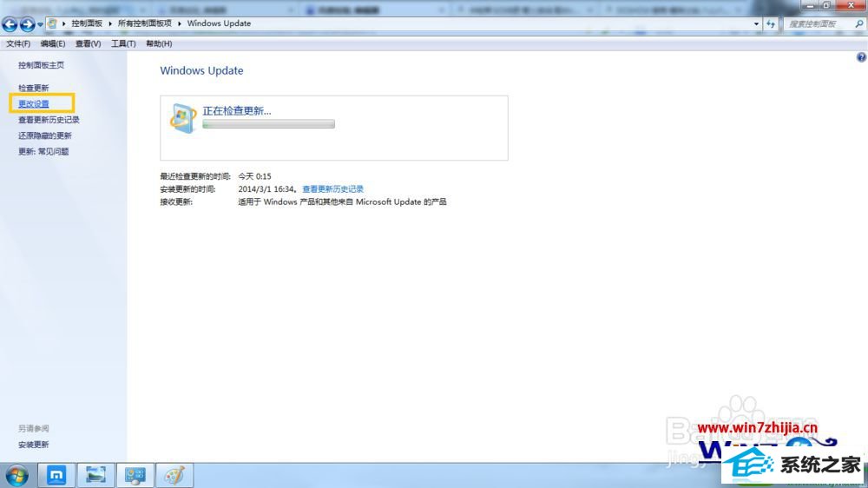
Task: Click Windows Update breadcrumb segment
Action: [219, 23]
